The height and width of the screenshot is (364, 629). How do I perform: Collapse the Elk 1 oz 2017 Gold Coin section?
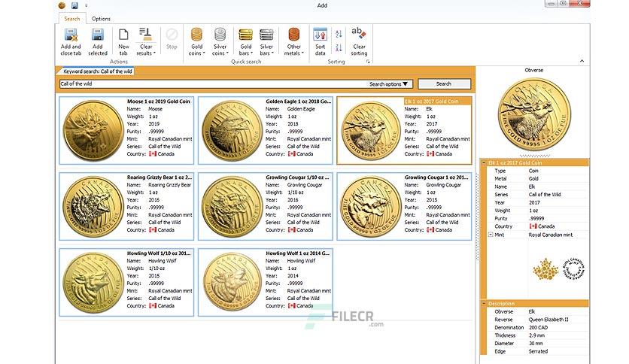tap(484, 162)
